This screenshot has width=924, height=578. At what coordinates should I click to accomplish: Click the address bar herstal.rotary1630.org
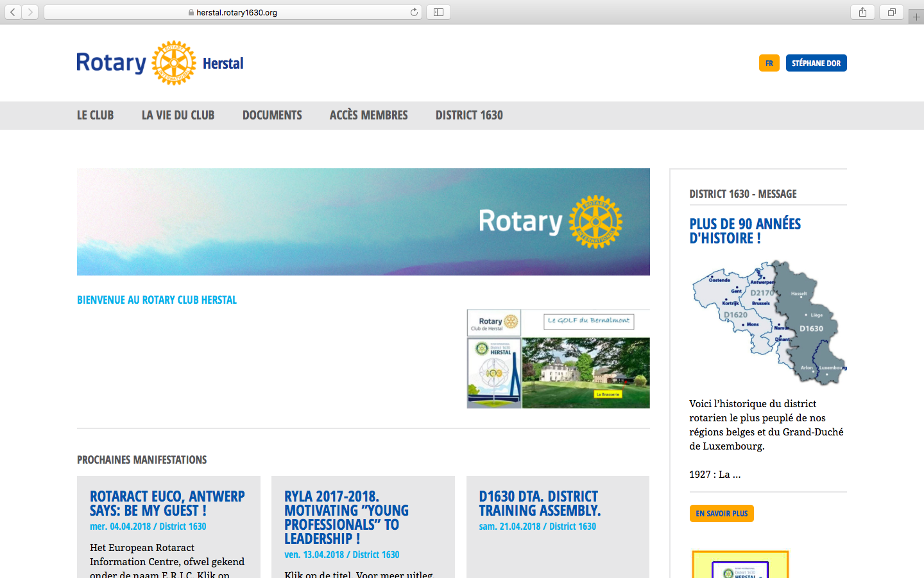coord(233,12)
